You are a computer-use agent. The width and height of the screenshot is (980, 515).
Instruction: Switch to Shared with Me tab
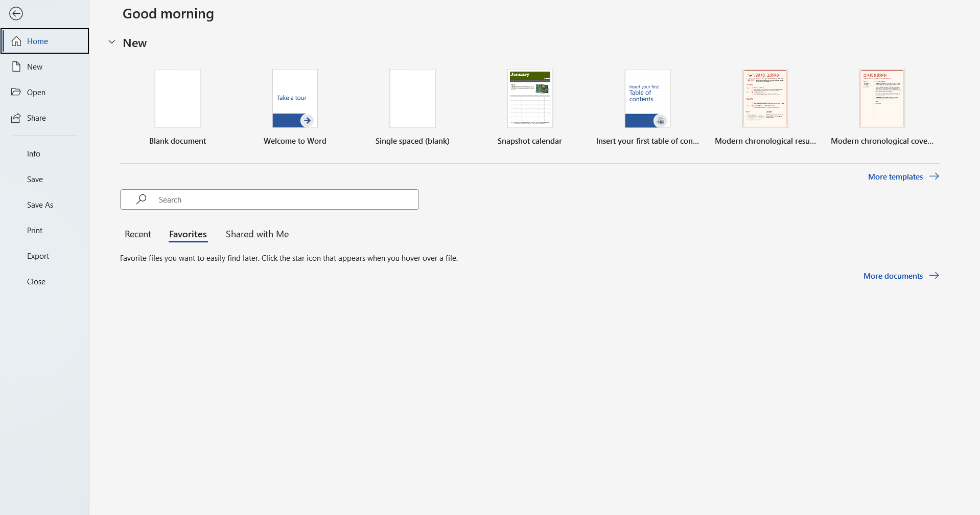257,234
